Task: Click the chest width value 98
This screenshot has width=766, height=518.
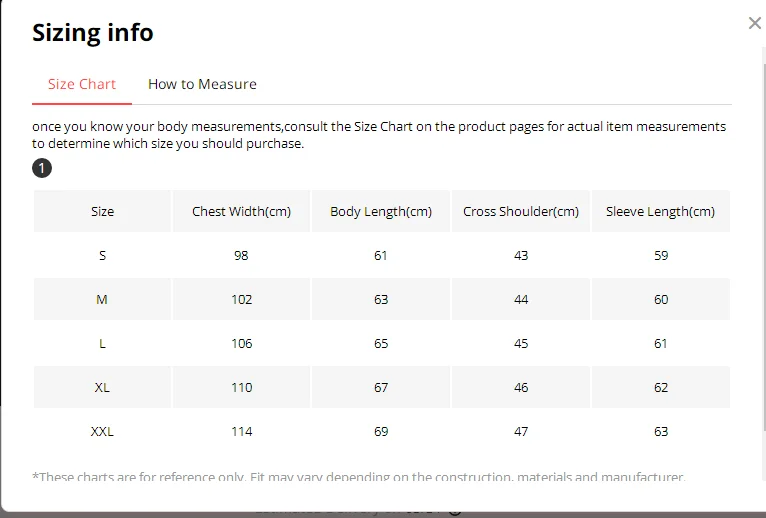Action: click(241, 255)
